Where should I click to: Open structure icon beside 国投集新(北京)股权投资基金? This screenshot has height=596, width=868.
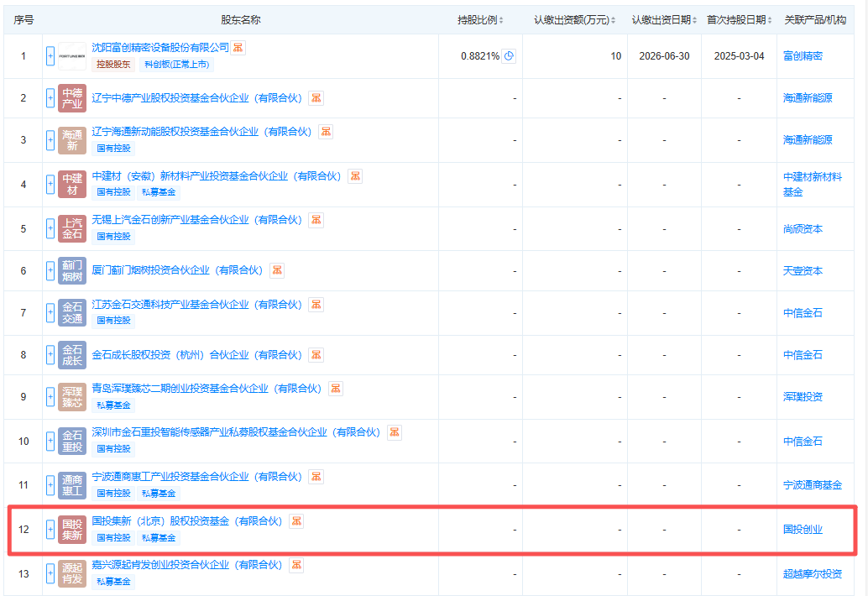(296, 520)
